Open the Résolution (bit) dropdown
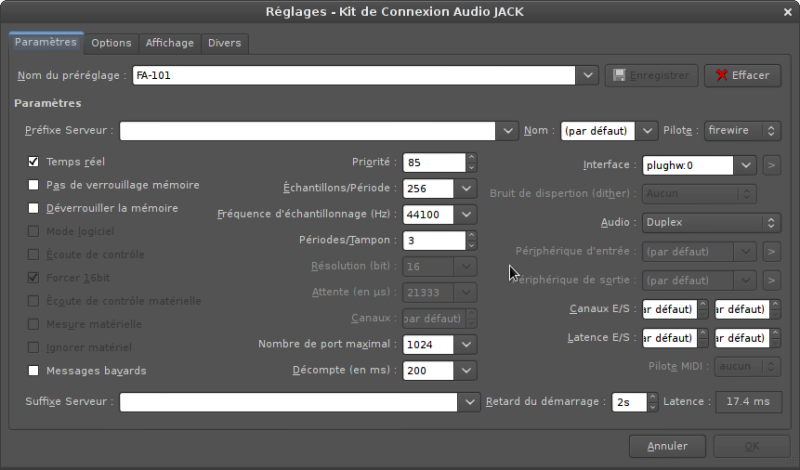This screenshot has height=470, width=800. [x=466, y=266]
